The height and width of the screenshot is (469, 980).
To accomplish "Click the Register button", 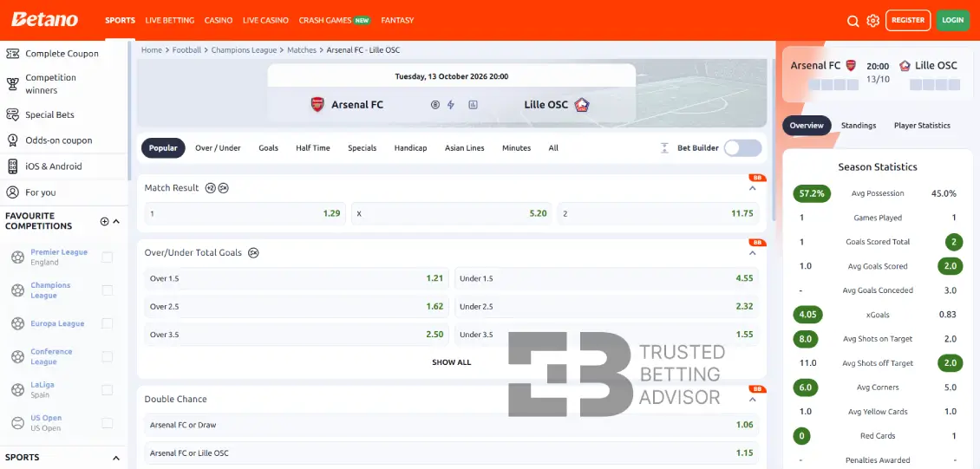I will [908, 21].
